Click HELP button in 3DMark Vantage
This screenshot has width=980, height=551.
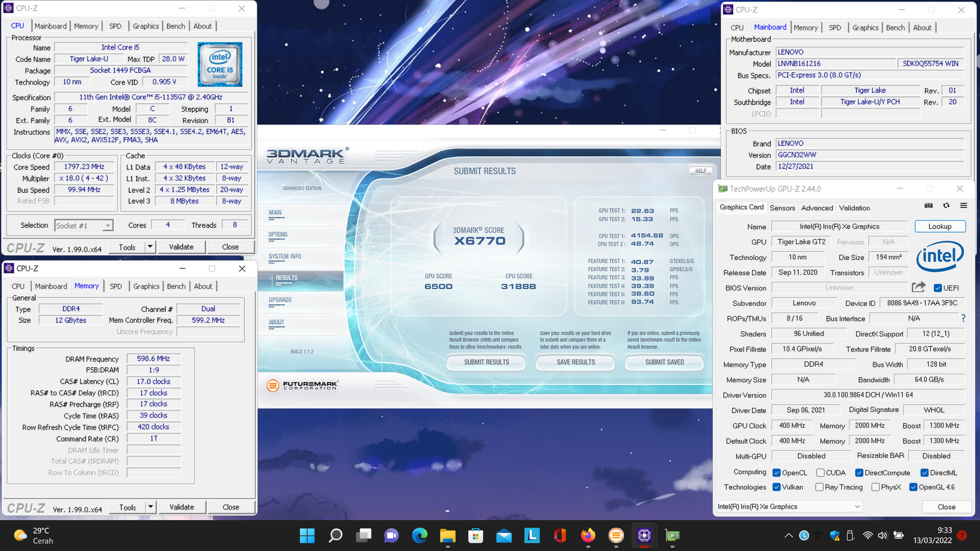pos(701,171)
